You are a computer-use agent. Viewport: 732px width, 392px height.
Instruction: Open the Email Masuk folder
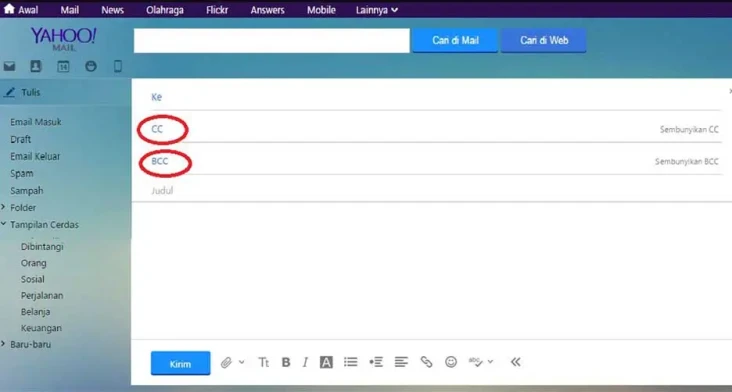pos(36,122)
